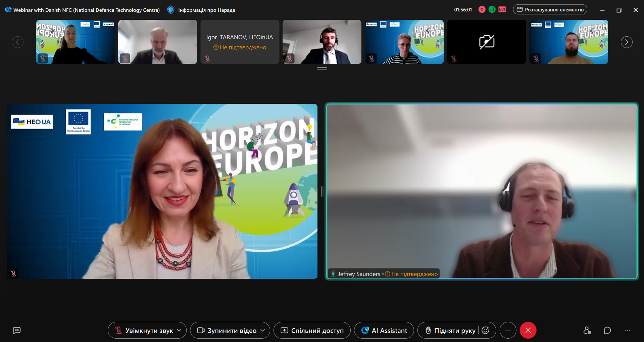Raise hand with Підняти руку
644x342 pixels.
pos(450,331)
